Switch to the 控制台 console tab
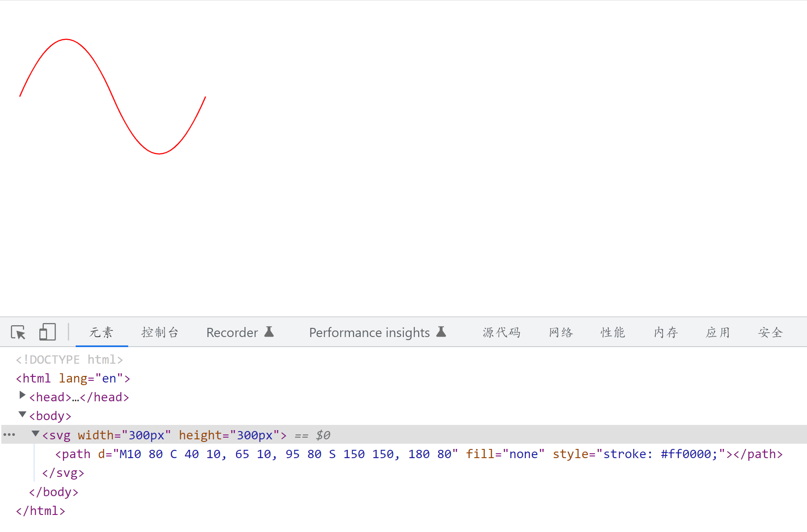 pyautogui.click(x=160, y=333)
